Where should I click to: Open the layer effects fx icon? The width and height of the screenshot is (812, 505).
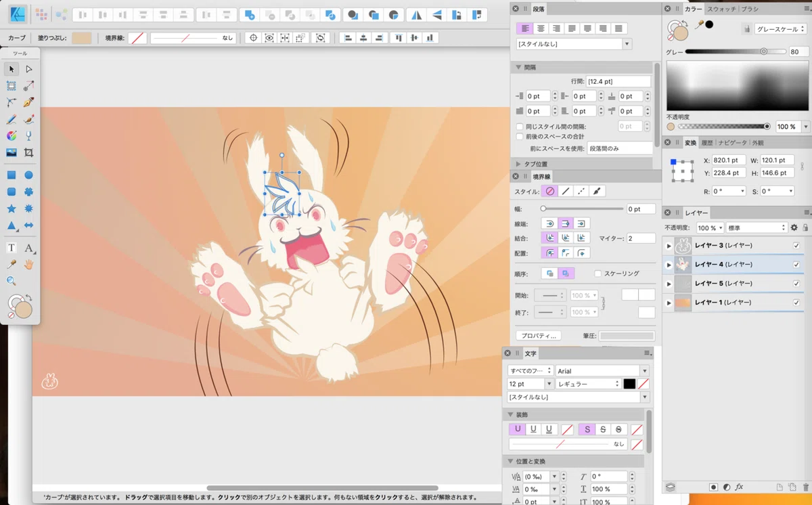point(739,487)
